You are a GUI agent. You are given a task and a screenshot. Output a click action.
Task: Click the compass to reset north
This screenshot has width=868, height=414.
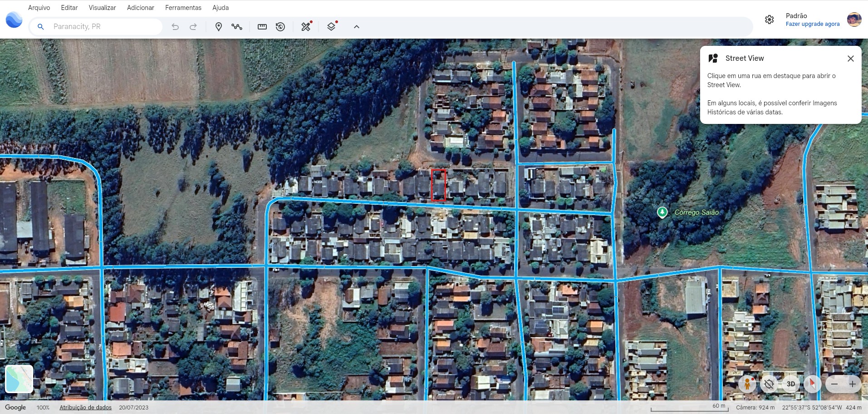[x=812, y=384]
